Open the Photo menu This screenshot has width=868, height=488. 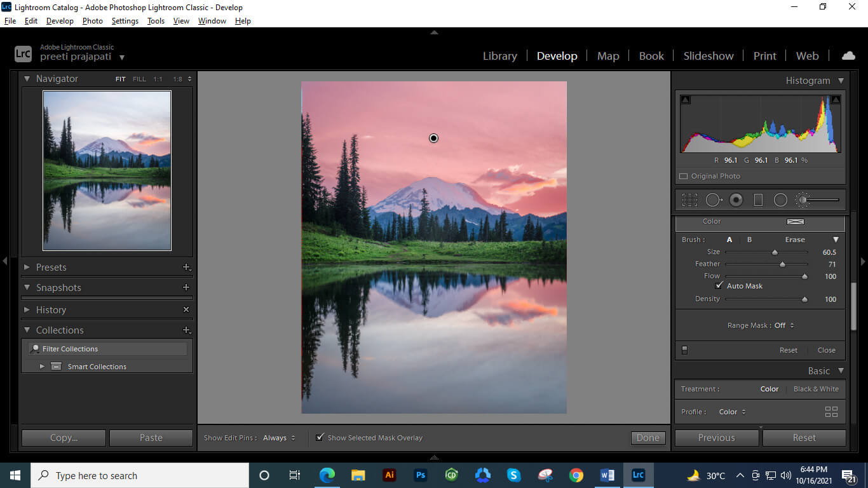pos(92,20)
